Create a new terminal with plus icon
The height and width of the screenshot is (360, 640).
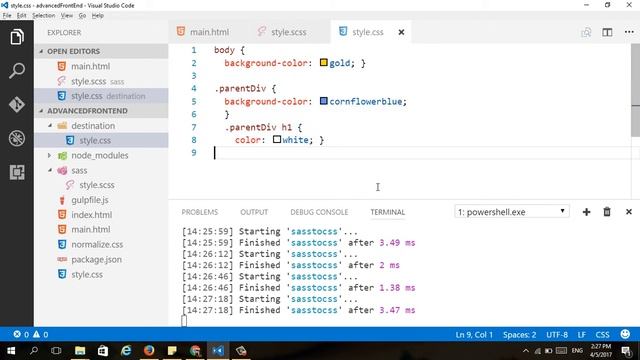(586, 212)
